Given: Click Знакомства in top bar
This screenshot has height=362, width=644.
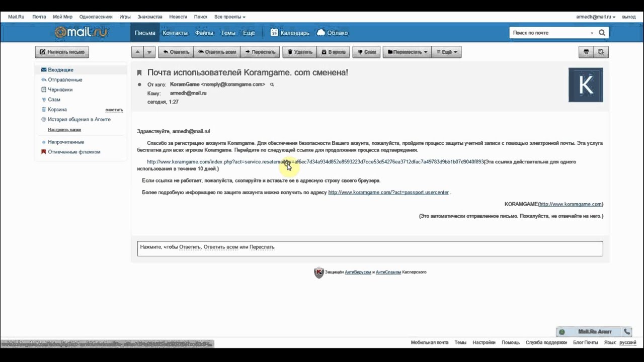Looking at the screenshot, I should click(x=150, y=17).
